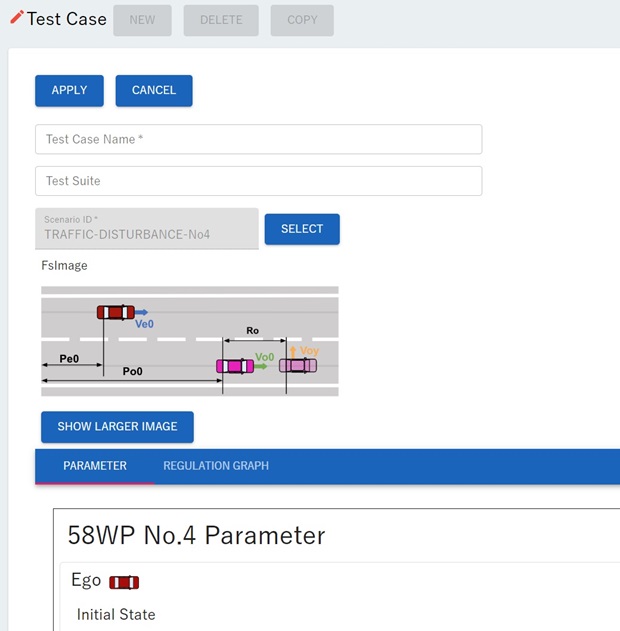Click the small red car icon beside Ego
620x631 pixels.
coord(124,582)
